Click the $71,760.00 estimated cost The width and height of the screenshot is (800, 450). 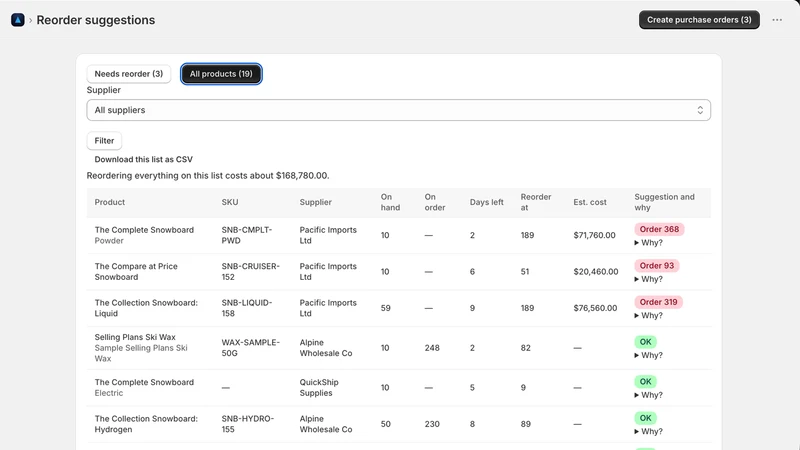(x=594, y=235)
